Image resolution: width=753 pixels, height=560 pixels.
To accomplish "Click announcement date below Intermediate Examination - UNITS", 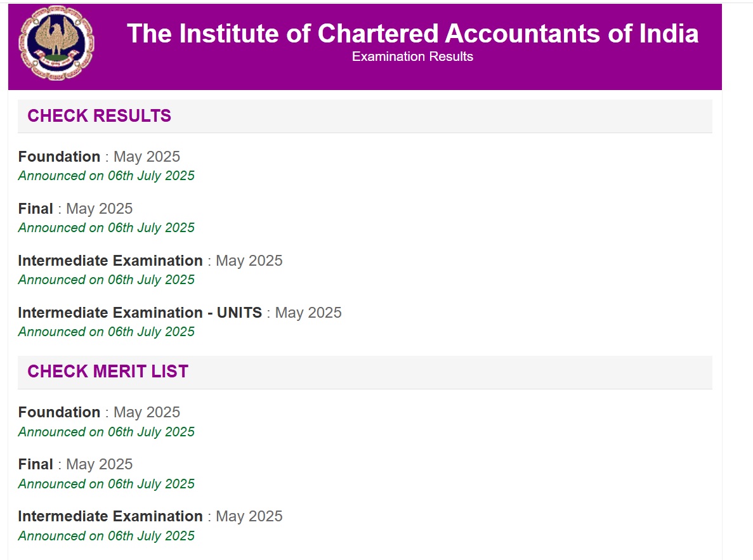I will click(x=106, y=332).
